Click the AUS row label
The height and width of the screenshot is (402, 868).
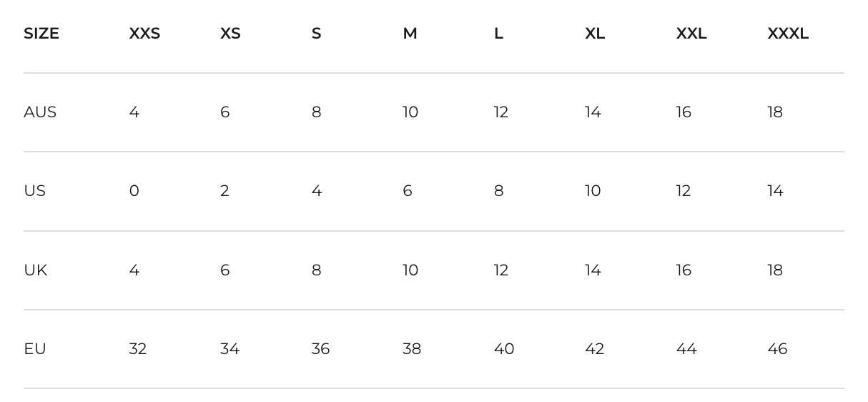tap(40, 112)
